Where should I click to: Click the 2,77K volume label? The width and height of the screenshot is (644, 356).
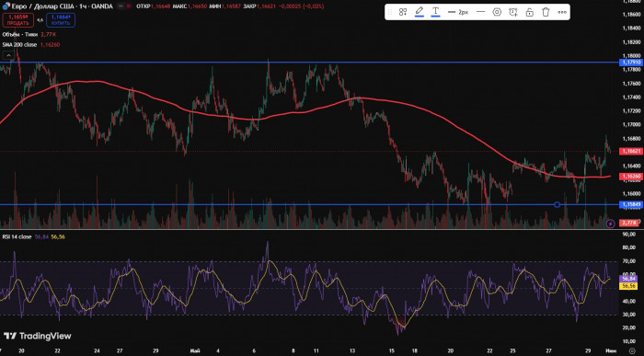pos(628,223)
